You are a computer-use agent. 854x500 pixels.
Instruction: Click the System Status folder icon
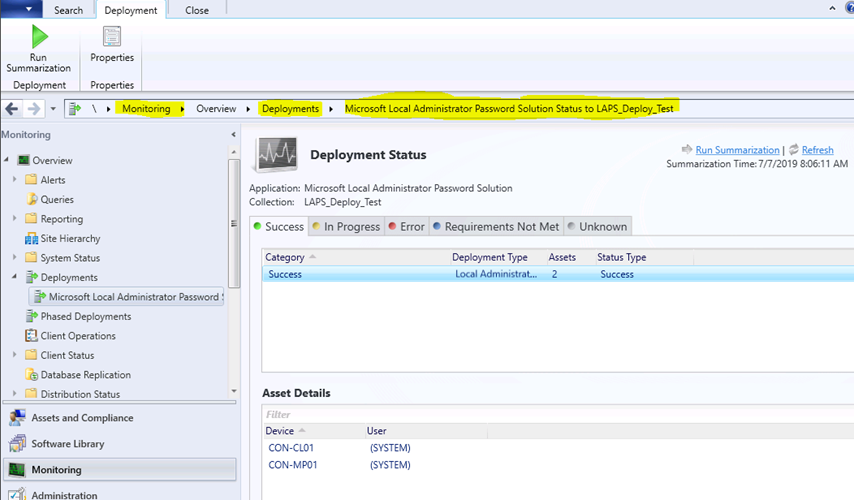click(31, 257)
